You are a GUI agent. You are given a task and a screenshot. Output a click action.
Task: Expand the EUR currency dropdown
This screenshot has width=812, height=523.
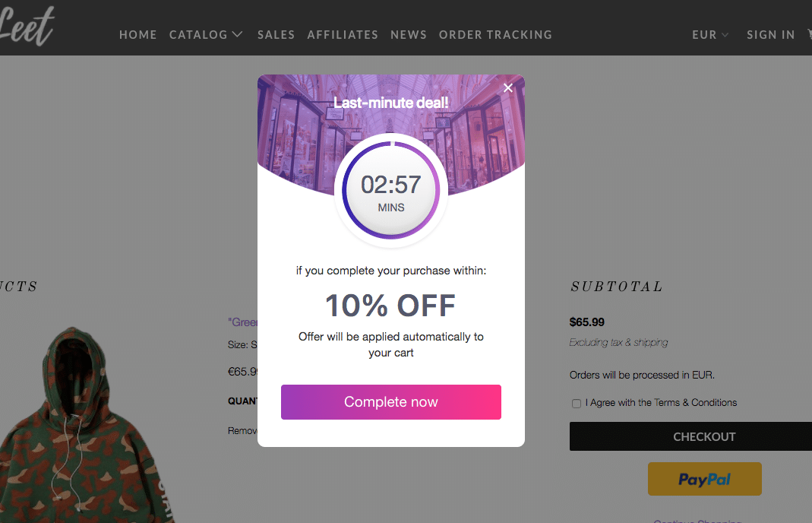[709, 34]
